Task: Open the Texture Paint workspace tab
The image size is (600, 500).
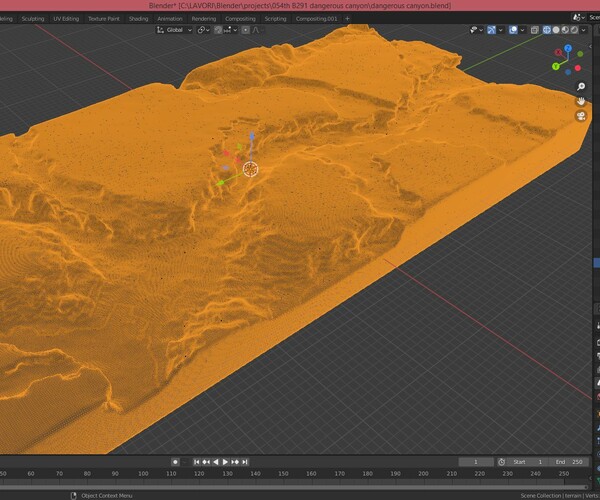Action: click(x=104, y=18)
